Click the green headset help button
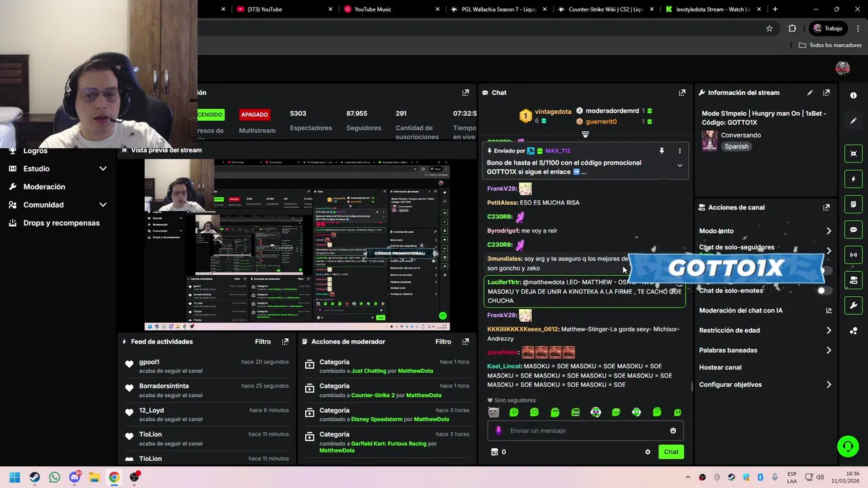Image resolution: width=868 pixels, height=488 pixels. pyautogui.click(x=848, y=446)
